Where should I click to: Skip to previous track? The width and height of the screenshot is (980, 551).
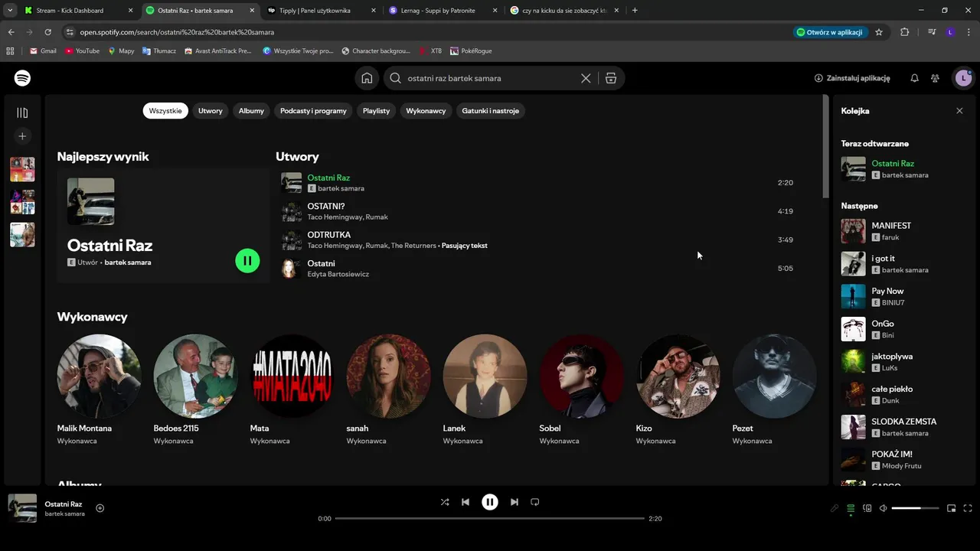[465, 502]
